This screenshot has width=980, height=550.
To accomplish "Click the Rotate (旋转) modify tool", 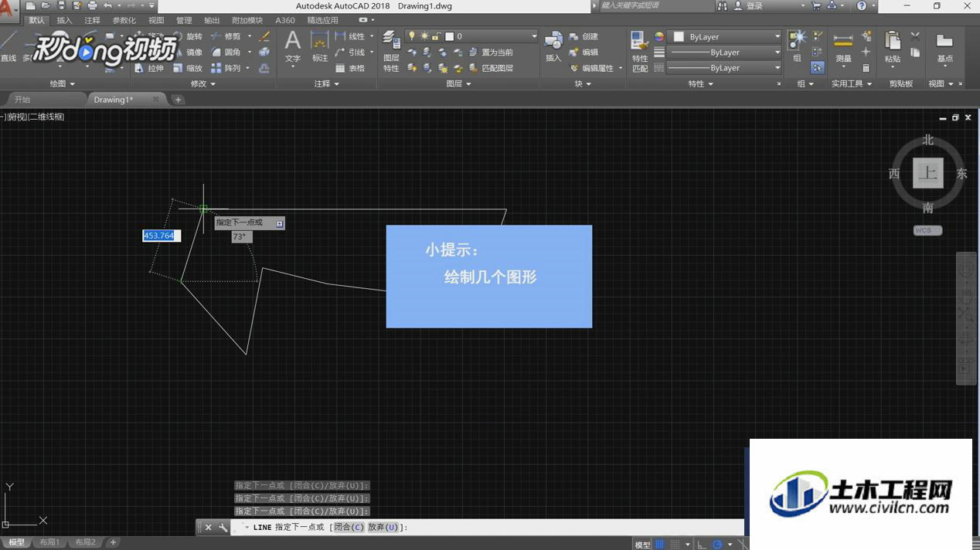I will [x=186, y=36].
